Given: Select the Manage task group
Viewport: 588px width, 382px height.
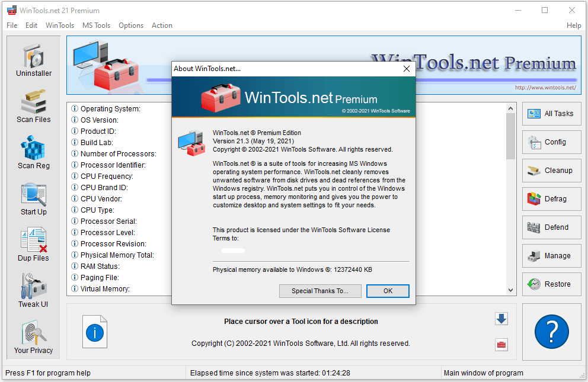Looking at the screenshot, I should (552, 256).
